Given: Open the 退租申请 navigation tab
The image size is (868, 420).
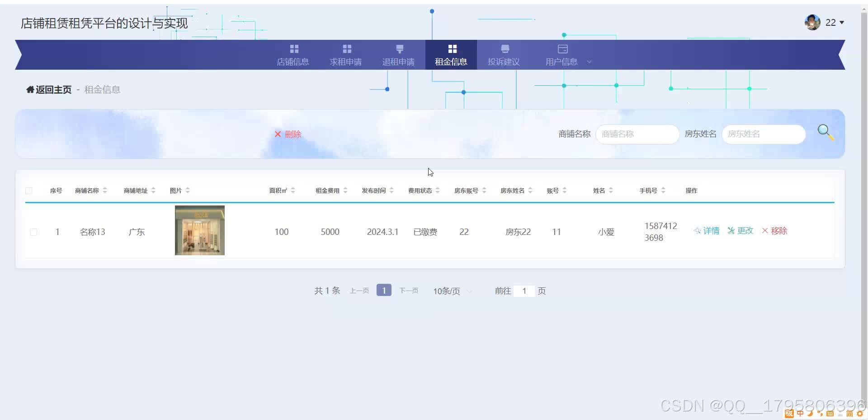Looking at the screenshot, I should 398,55.
